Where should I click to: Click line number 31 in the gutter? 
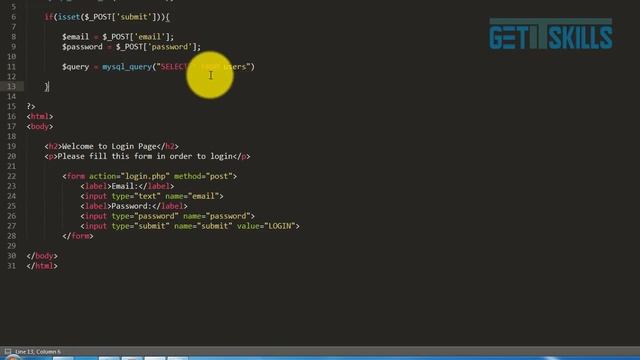11,266
